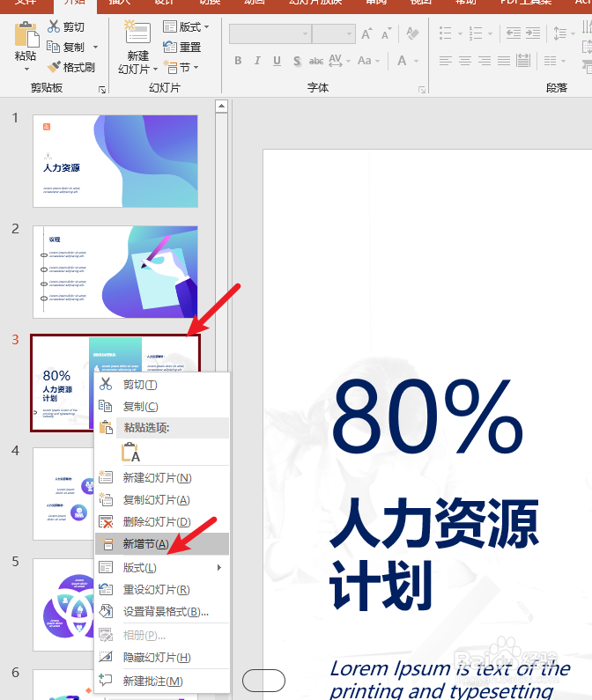Click the 人力资源计划 title on the slide
Screen dimensions: 592x700
click(x=434, y=553)
